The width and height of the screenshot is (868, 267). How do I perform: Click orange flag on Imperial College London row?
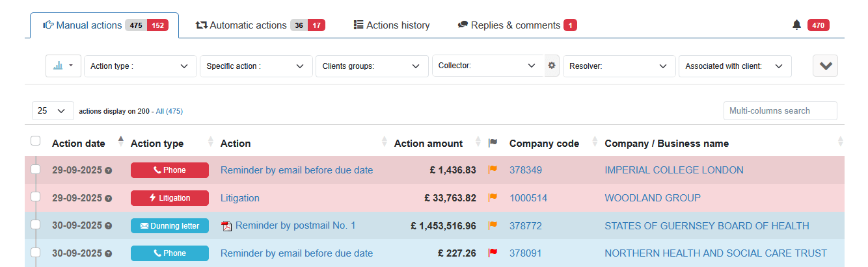coord(493,170)
